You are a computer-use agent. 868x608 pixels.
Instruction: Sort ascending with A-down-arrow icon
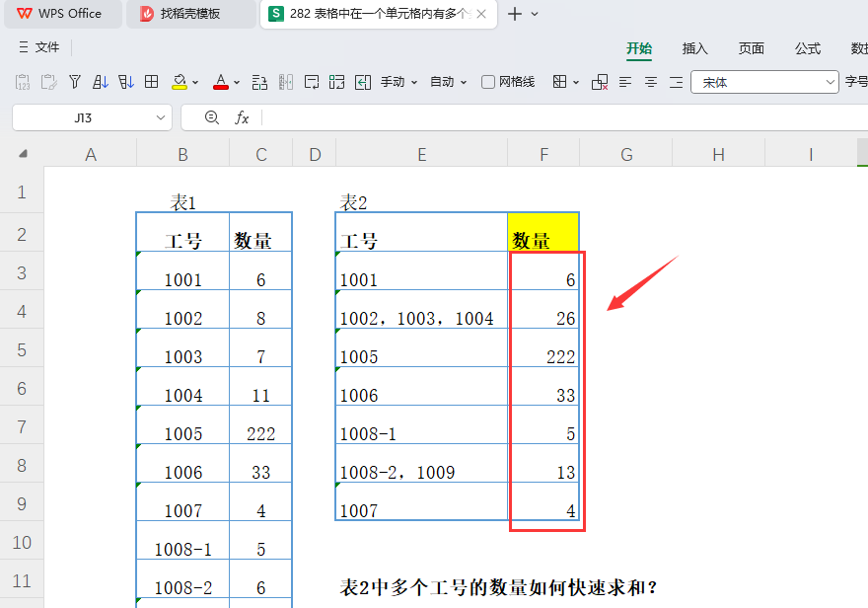click(101, 83)
